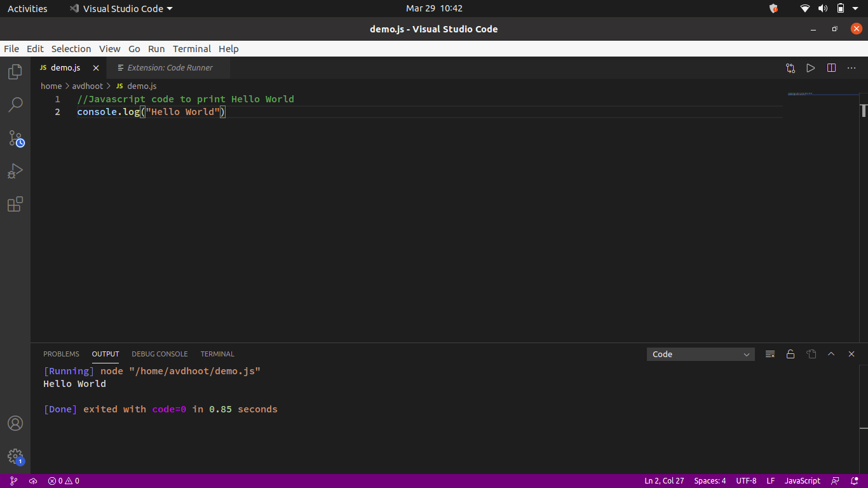Open the Manage gear menu

coord(15,456)
